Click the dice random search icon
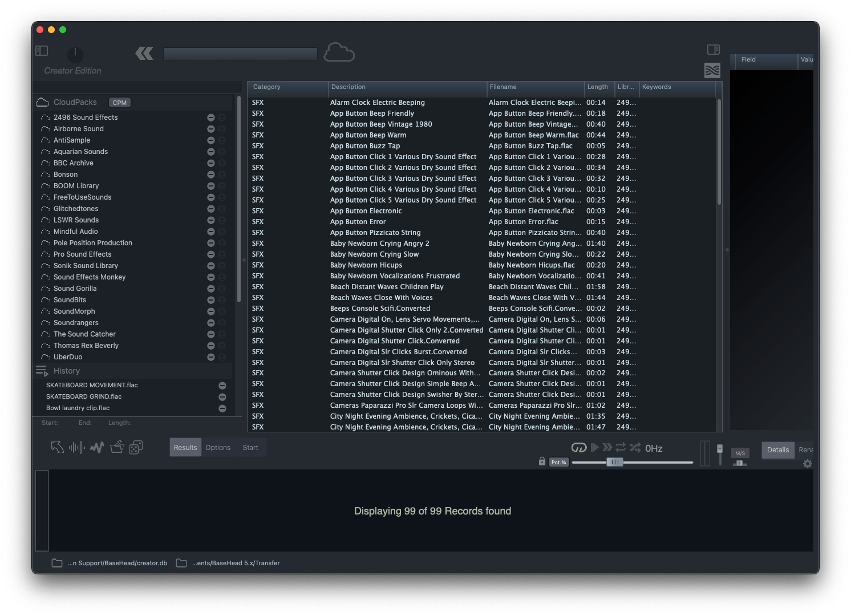This screenshot has height=616, width=851. (136, 448)
